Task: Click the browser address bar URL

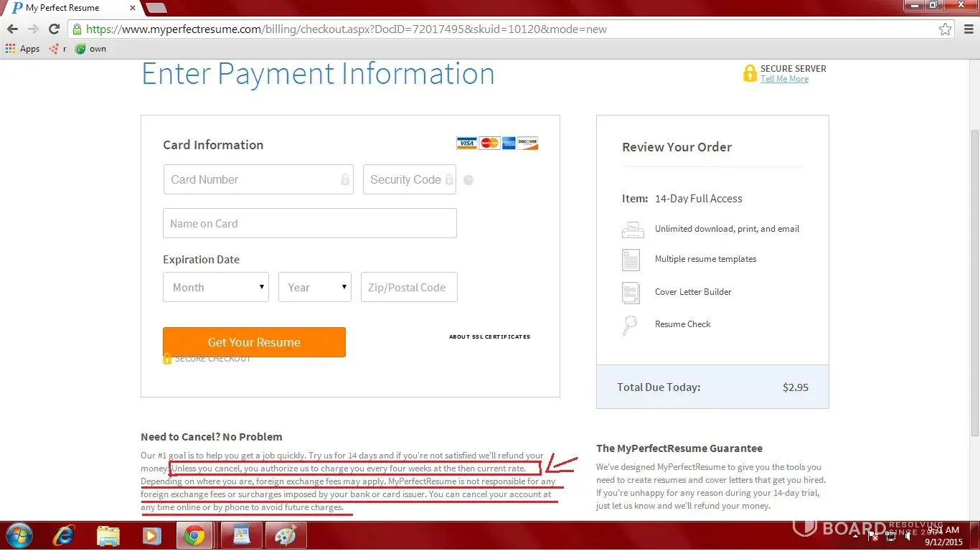Action: tap(347, 29)
